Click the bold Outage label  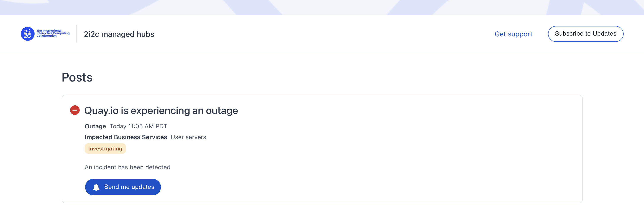[x=95, y=126]
